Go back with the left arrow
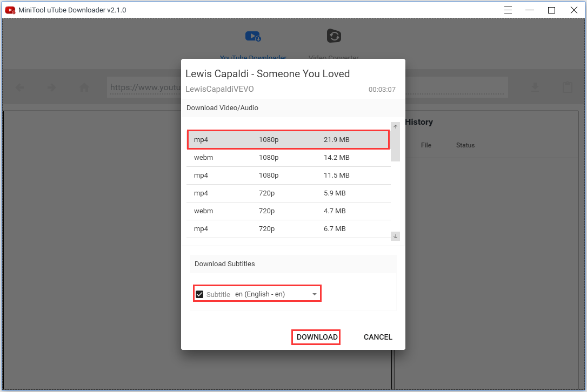The height and width of the screenshot is (392, 587). tap(20, 87)
